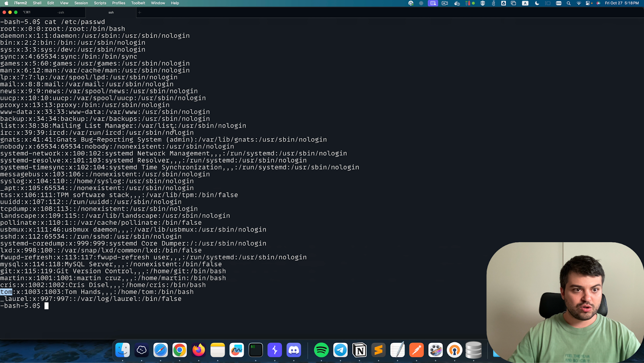Click the martin cruz user line
This screenshot has width=644, height=363.
pos(113,278)
